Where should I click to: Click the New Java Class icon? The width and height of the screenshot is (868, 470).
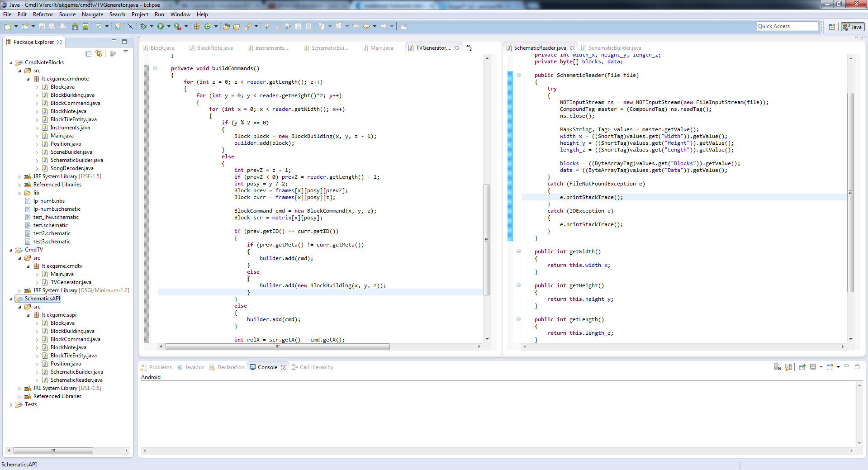coord(208,27)
